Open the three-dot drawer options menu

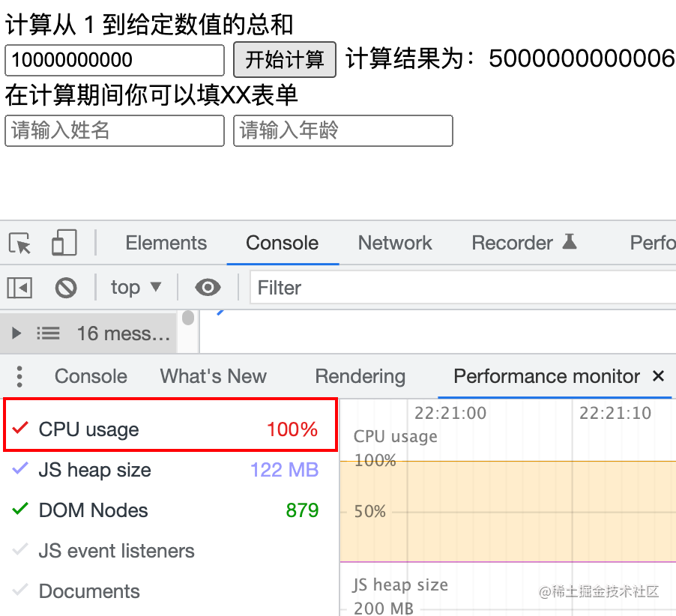(x=19, y=376)
